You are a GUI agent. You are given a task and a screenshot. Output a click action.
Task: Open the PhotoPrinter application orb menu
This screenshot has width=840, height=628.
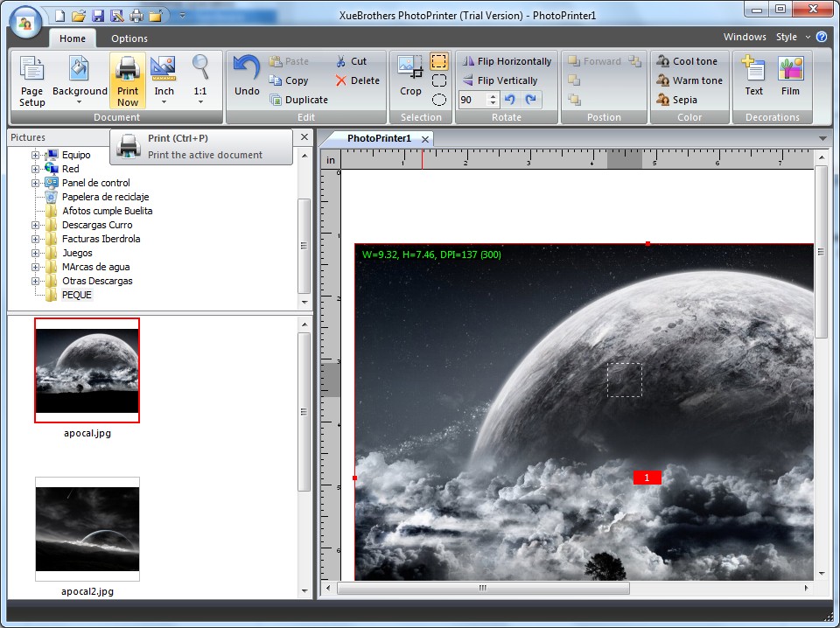(24, 23)
